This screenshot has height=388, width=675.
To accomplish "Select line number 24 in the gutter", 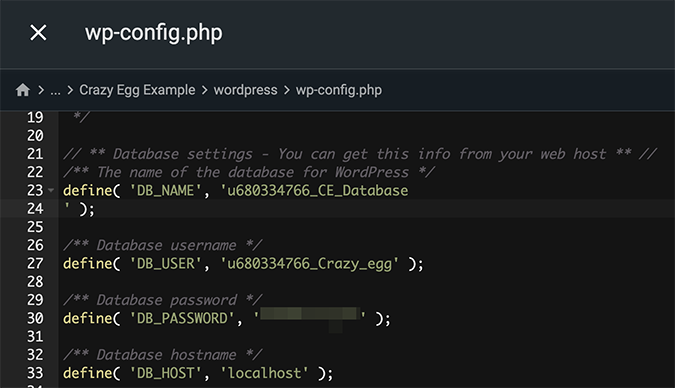I will [x=35, y=208].
